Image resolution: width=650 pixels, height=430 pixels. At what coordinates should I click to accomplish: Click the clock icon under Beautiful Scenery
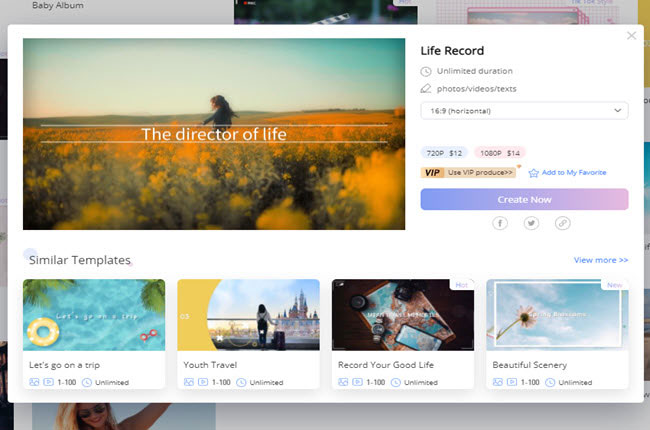(550, 382)
